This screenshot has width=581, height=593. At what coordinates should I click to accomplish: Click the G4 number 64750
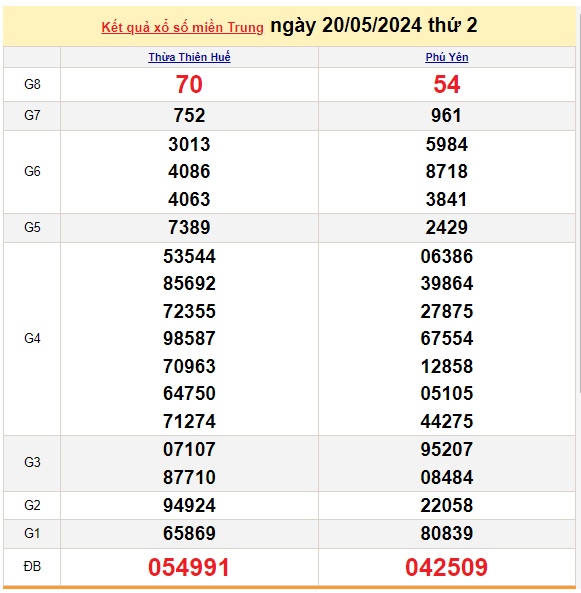[189, 393]
